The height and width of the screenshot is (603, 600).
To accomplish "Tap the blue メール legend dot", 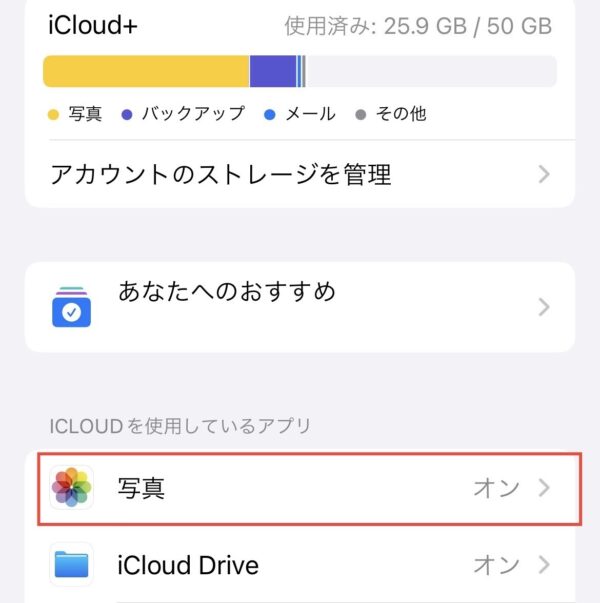I will pyautogui.click(x=270, y=115).
